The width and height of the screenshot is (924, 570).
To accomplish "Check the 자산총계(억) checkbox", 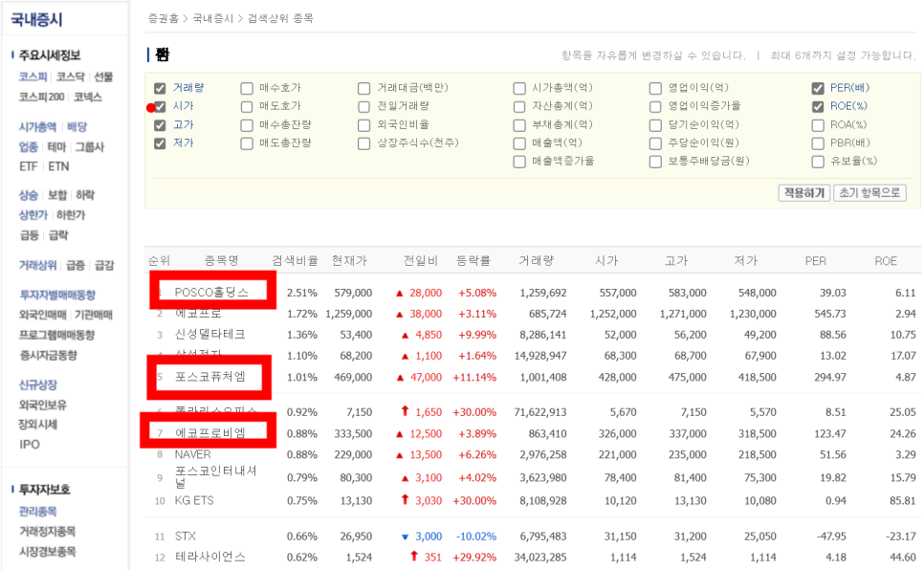I will [519, 107].
